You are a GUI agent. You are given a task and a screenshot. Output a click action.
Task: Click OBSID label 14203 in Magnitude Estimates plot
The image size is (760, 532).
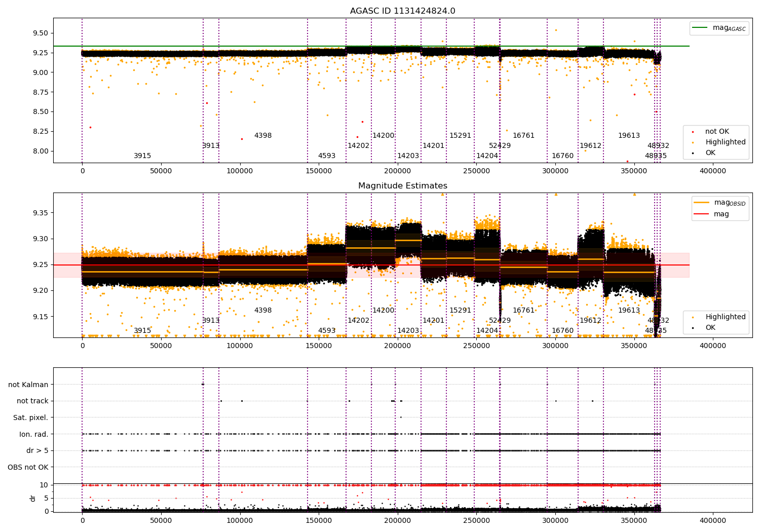coord(408,330)
